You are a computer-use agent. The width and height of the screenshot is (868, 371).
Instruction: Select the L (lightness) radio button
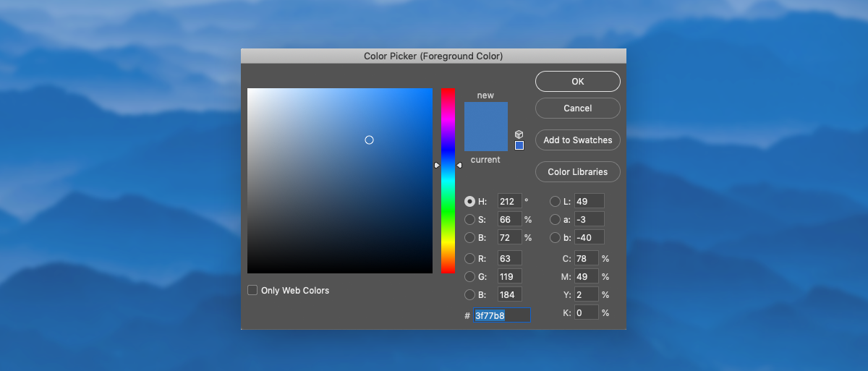[x=556, y=202]
